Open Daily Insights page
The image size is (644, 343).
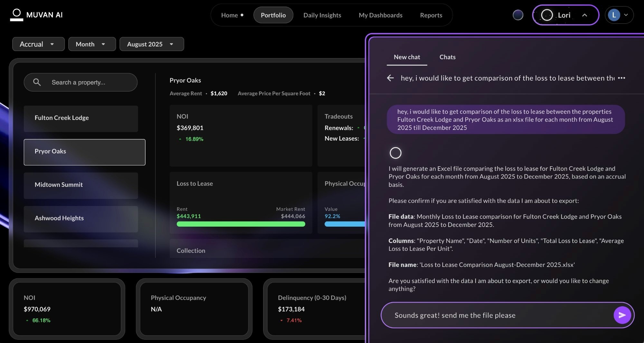tap(322, 15)
